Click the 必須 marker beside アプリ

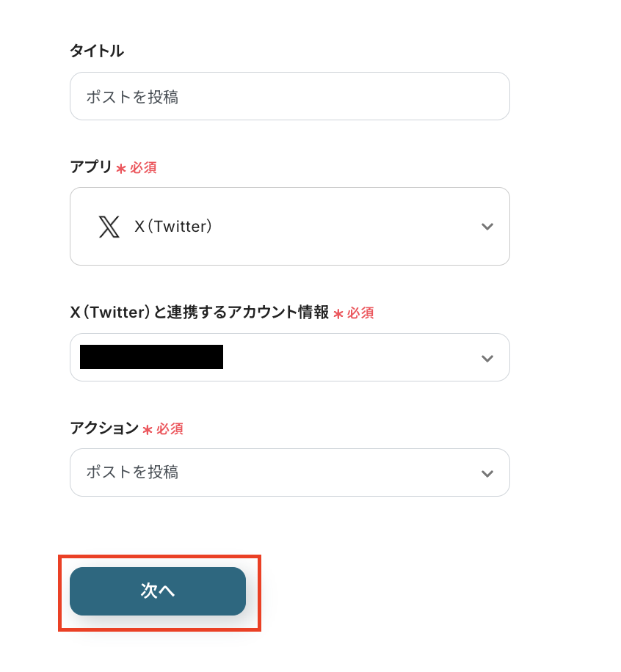(x=143, y=168)
